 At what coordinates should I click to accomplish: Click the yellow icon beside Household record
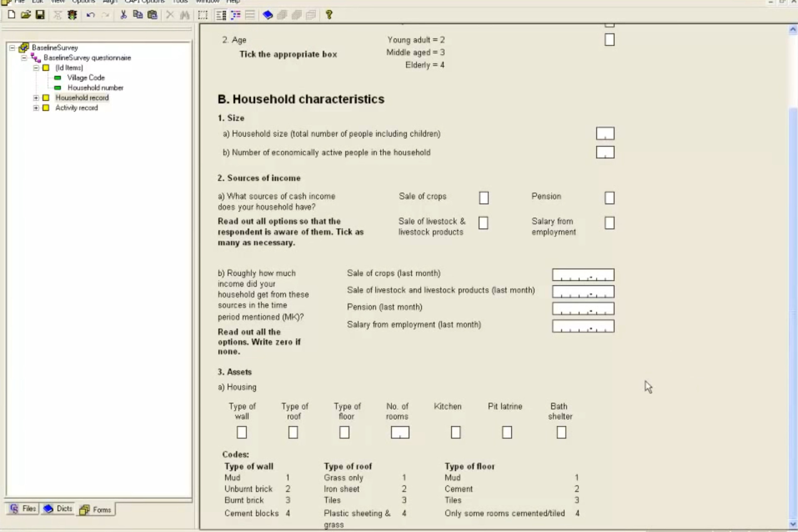click(46, 98)
